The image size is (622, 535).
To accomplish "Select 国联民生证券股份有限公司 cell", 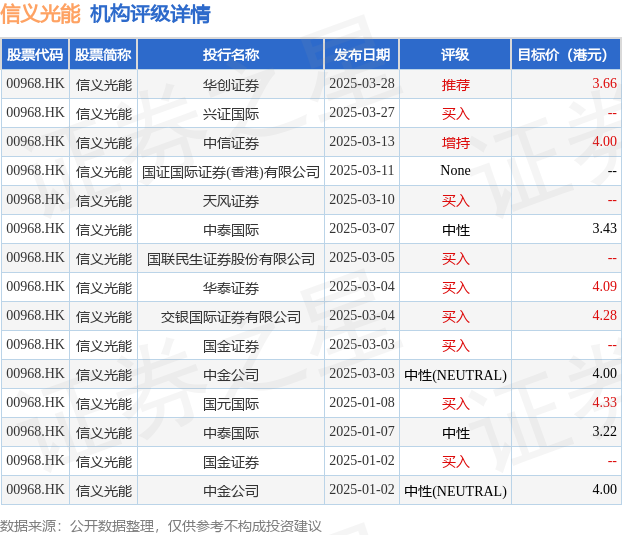I will coord(231,258).
